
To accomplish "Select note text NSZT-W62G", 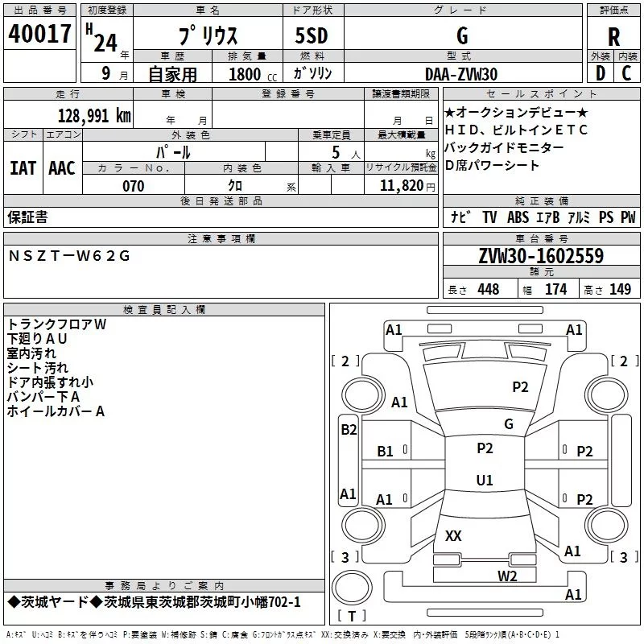I will pyautogui.click(x=69, y=256).
